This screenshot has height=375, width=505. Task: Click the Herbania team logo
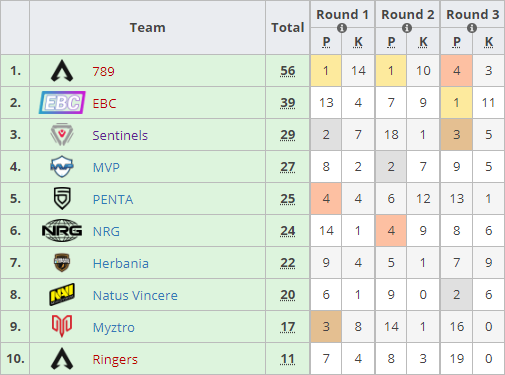[x=62, y=263]
